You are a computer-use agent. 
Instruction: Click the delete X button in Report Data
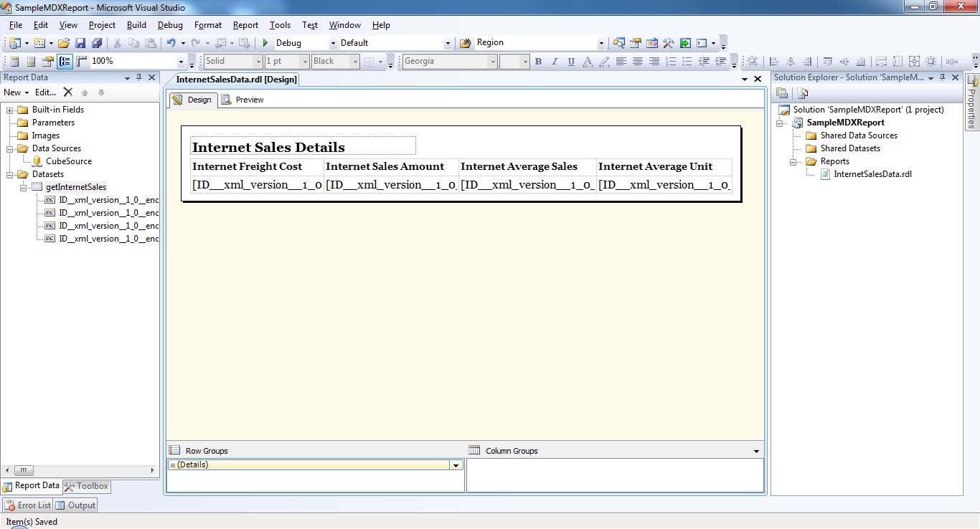coord(67,92)
